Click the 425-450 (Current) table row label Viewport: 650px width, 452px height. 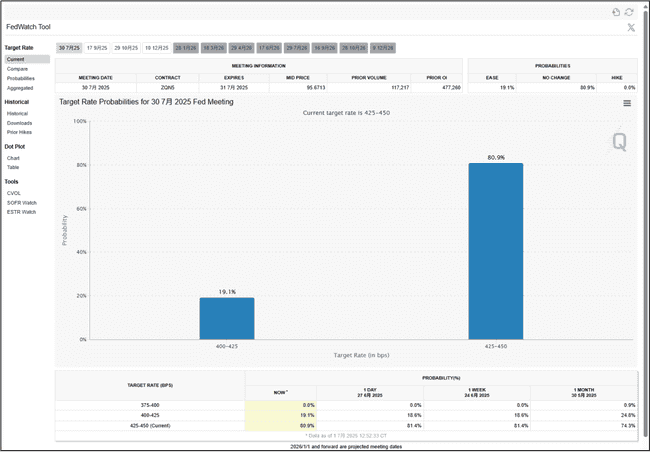tap(150, 426)
